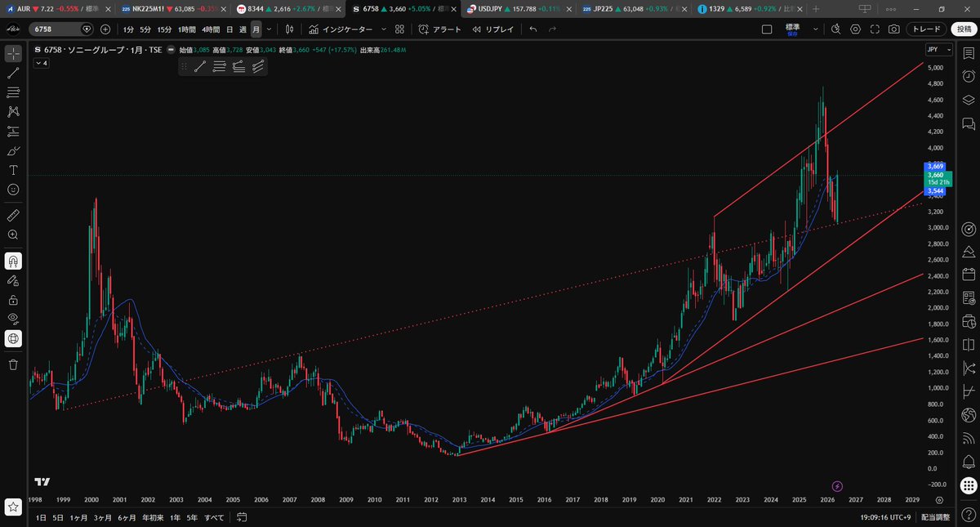Select the すべて all-data range

pos(214,517)
